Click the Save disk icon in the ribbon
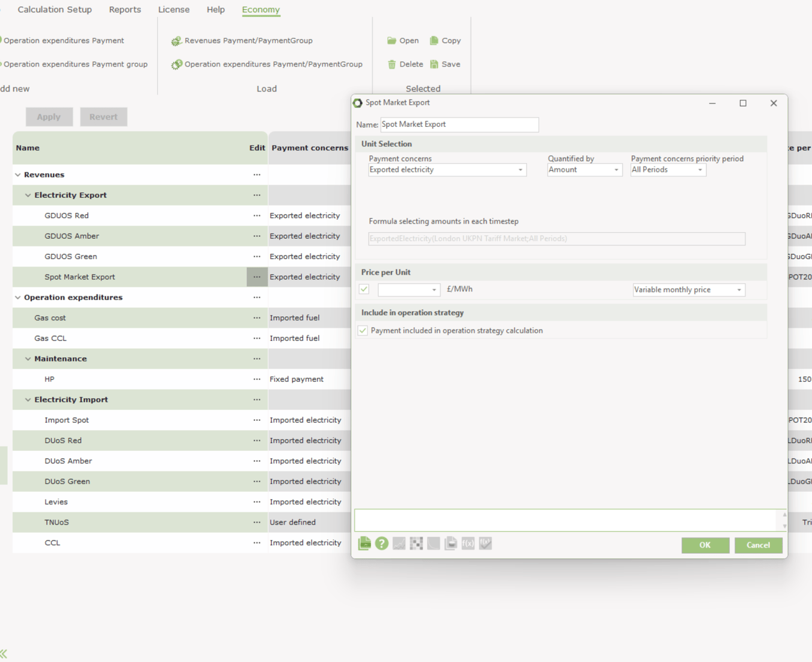The height and width of the screenshot is (662, 812). coord(434,64)
